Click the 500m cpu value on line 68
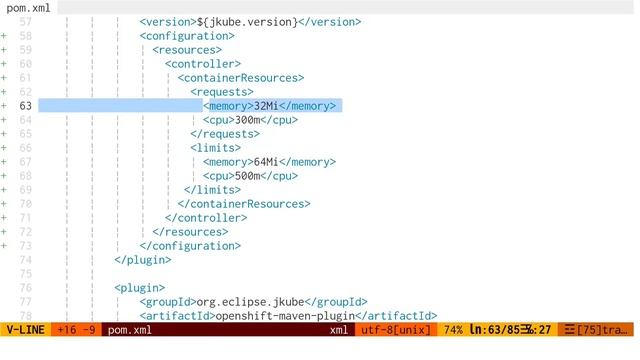The width and height of the screenshot is (640, 360). tap(247, 176)
